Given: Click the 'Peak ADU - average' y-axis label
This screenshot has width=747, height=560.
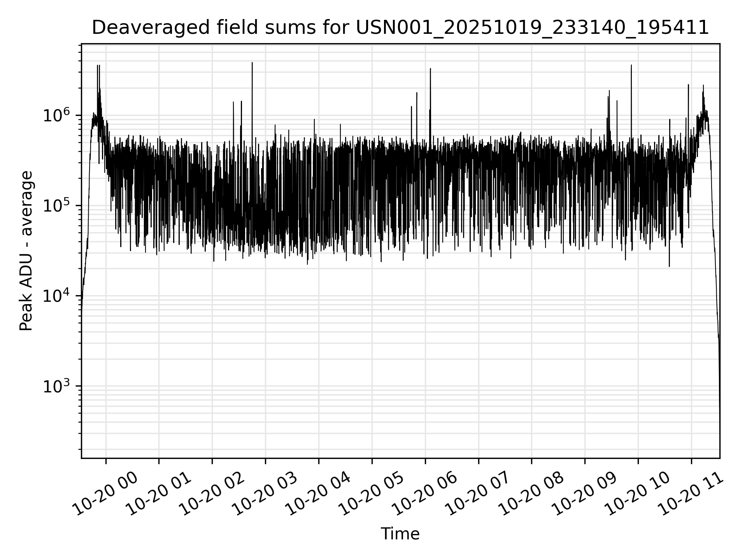Looking at the screenshot, I should (x=26, y=251).
